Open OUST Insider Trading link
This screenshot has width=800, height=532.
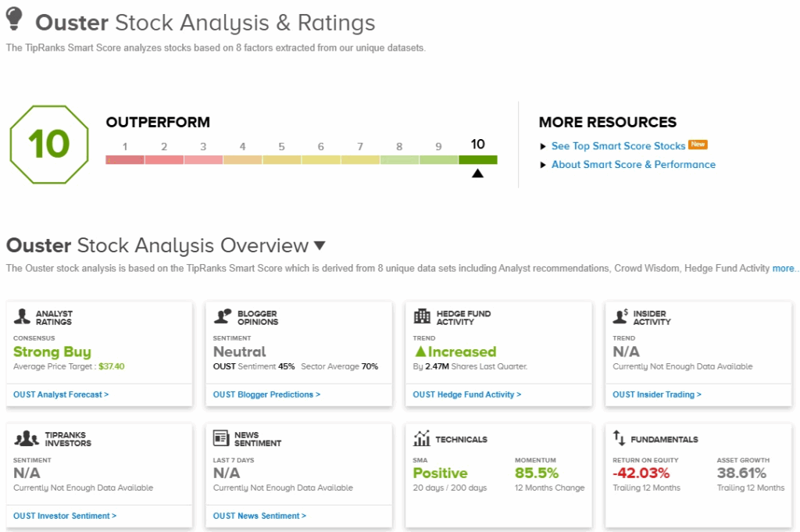tap(656, 395)
